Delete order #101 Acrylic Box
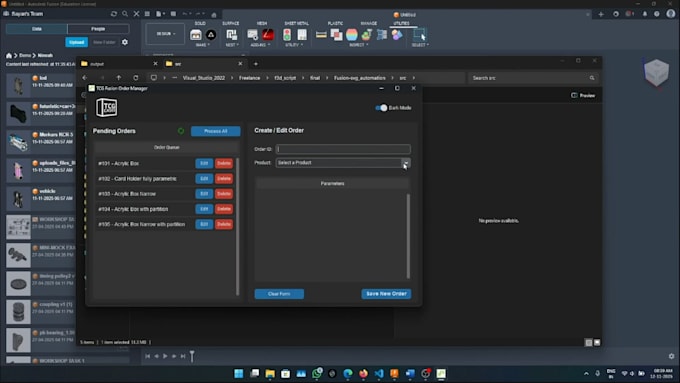This screenshot has height=383, width=680. pos(224,163)
